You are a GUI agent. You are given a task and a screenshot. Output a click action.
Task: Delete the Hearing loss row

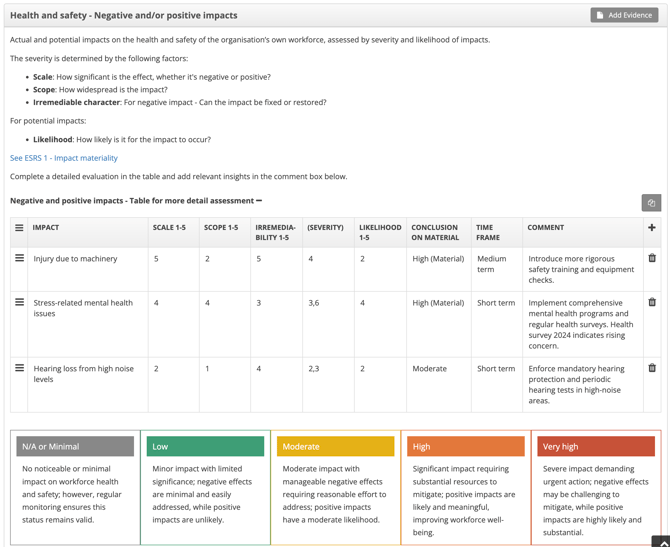tap(652, 368)
